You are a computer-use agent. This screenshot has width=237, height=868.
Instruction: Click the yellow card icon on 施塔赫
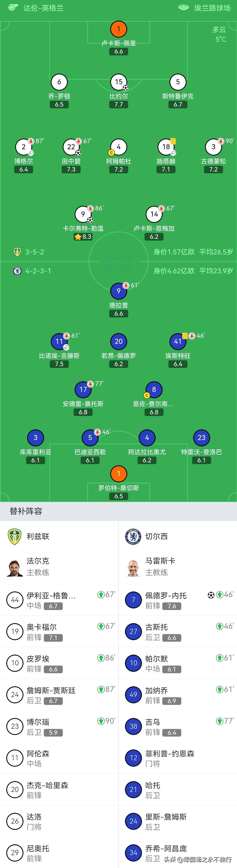173,142
